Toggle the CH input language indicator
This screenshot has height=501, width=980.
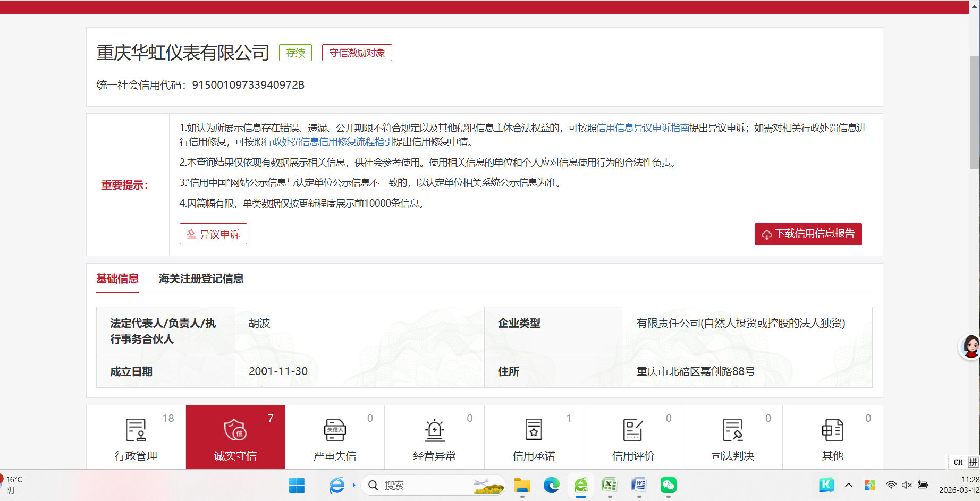click(958, 462)
